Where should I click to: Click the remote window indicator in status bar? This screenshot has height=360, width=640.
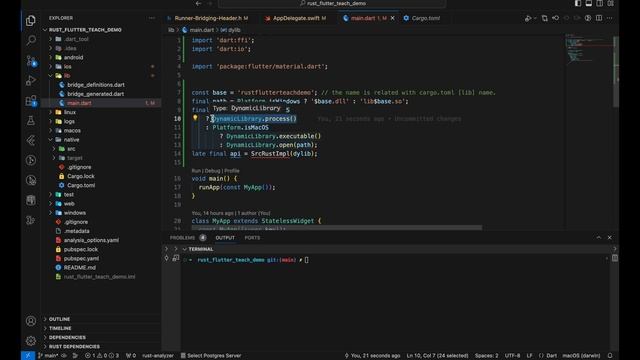27,356
